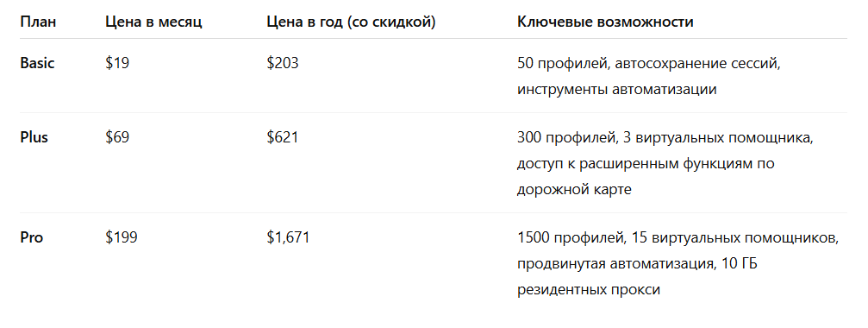Image resolution: width=868 pixels, height=328 pixels.
Task: Click the "дорожной карте" line
Action: click(x=575, y=190)
